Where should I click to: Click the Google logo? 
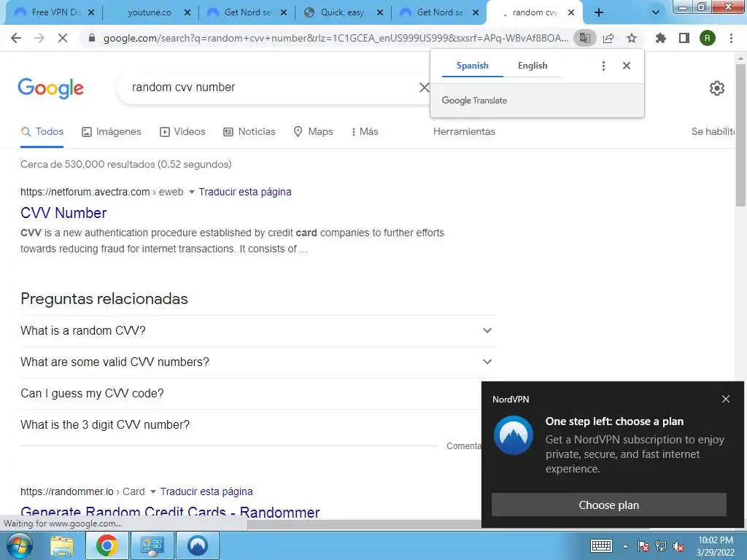(x=51, y=88)
